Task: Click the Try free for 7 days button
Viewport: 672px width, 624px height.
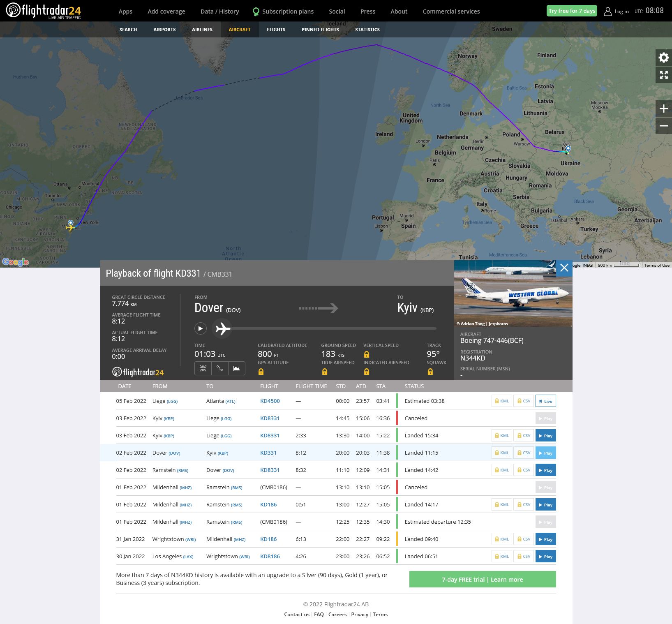Action: coord(572,11)
